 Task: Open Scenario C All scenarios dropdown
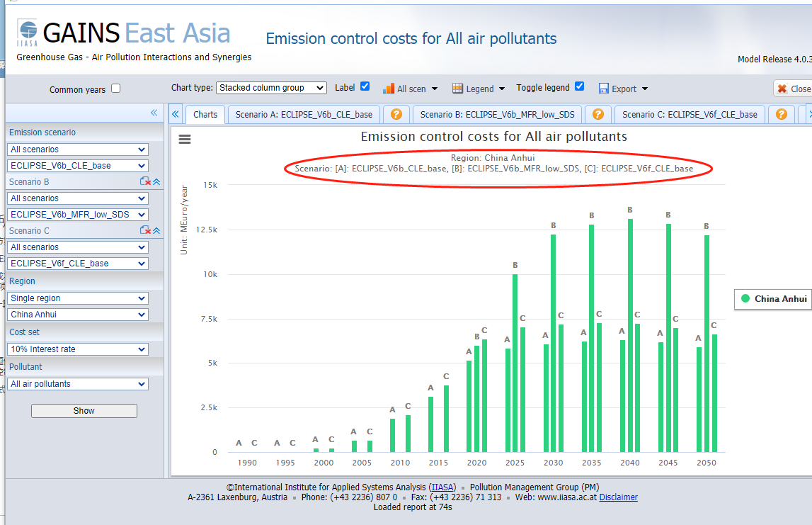pyautogui.click(x=78, y=247)
